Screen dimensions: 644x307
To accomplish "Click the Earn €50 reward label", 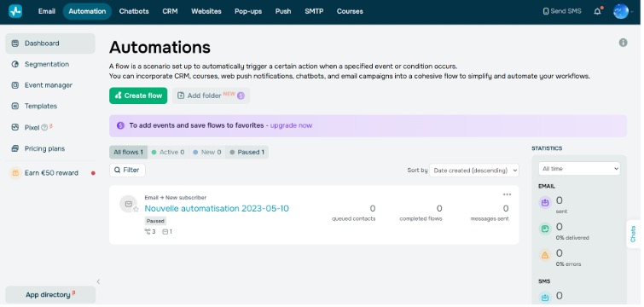I will 51,173.
